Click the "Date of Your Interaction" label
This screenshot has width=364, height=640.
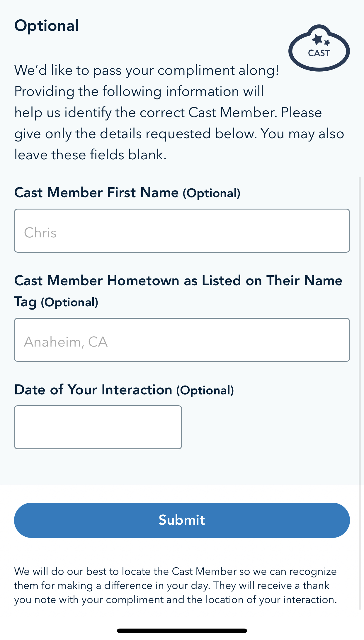[x=93, y=390]
